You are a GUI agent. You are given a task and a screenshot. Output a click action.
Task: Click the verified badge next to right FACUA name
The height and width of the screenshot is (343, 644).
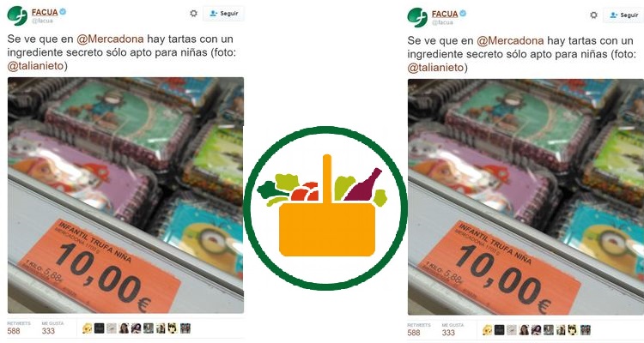pos(463,14)
